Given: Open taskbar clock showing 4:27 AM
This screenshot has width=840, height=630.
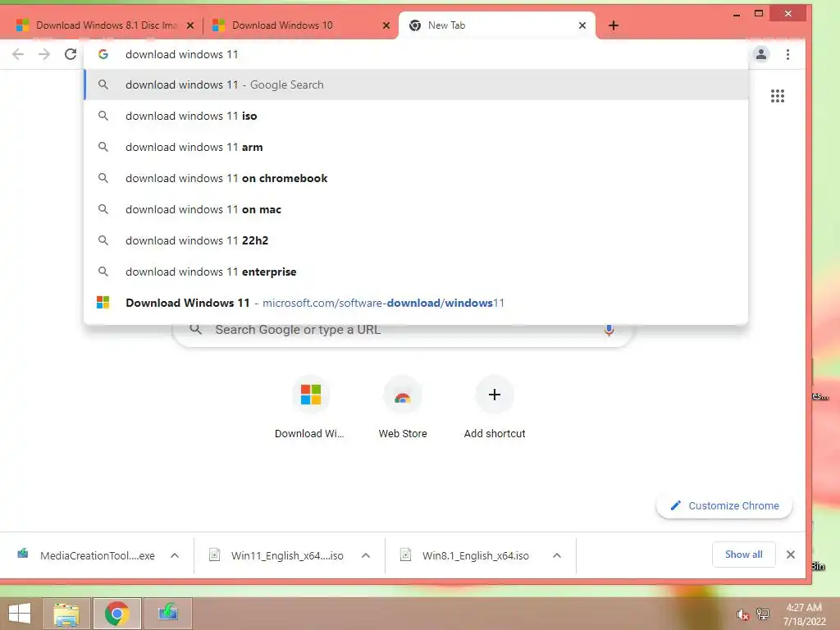Looking at the screenshot, I should (804, 614).
